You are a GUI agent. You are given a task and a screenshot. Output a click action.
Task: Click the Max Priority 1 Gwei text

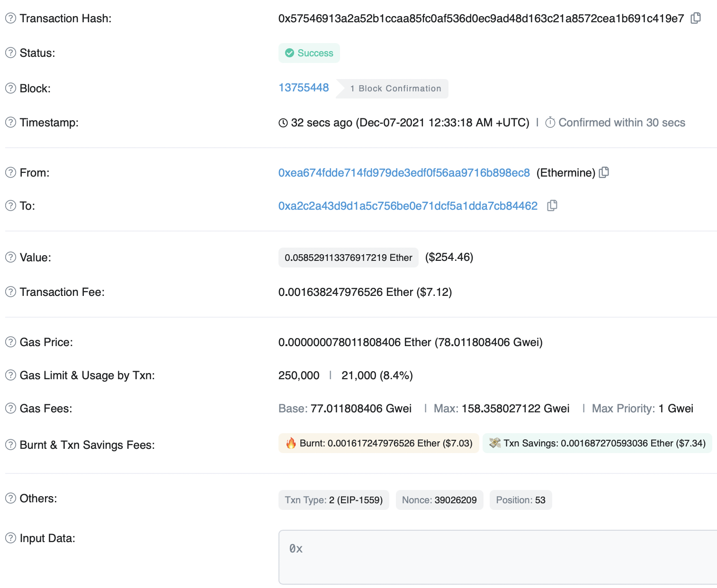(x=643, y=409)
